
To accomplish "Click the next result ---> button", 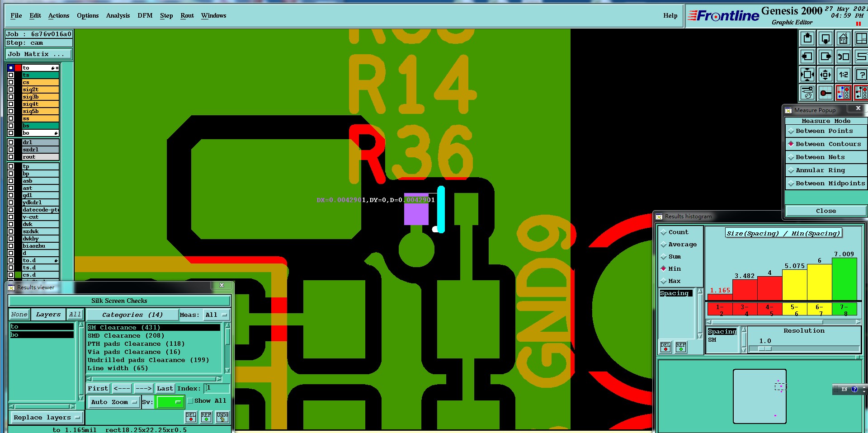I will (144, 389).
